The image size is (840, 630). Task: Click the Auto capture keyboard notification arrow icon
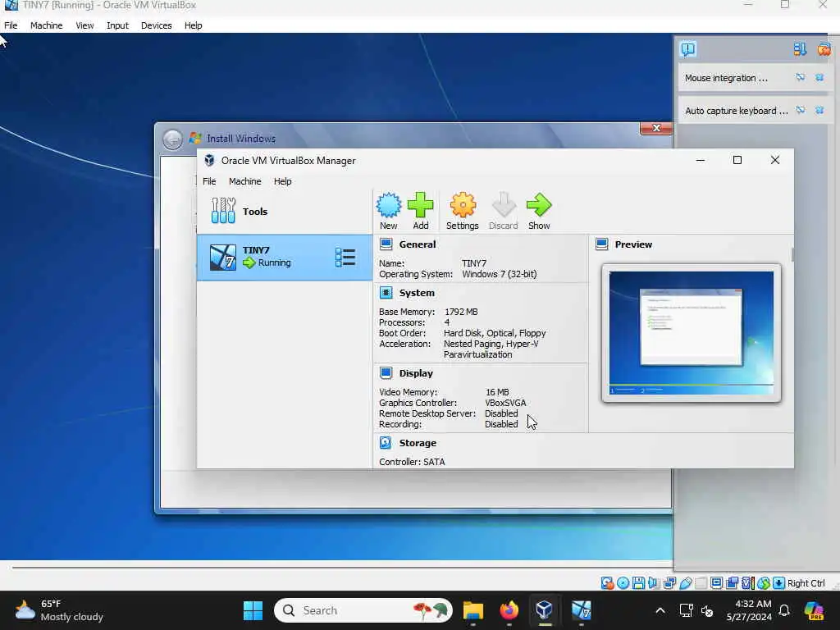click(x=801, y=111)
